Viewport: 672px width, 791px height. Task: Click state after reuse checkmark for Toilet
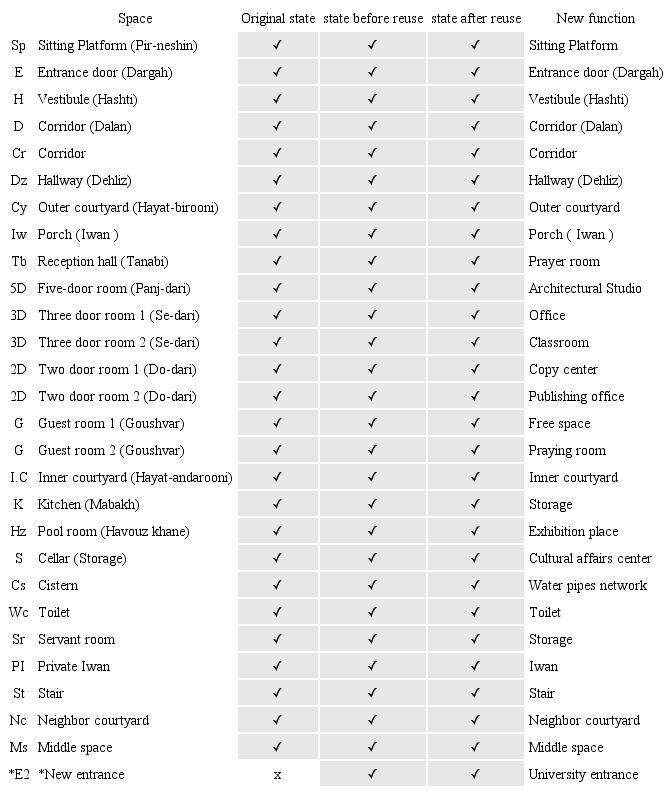pos(475,612)
